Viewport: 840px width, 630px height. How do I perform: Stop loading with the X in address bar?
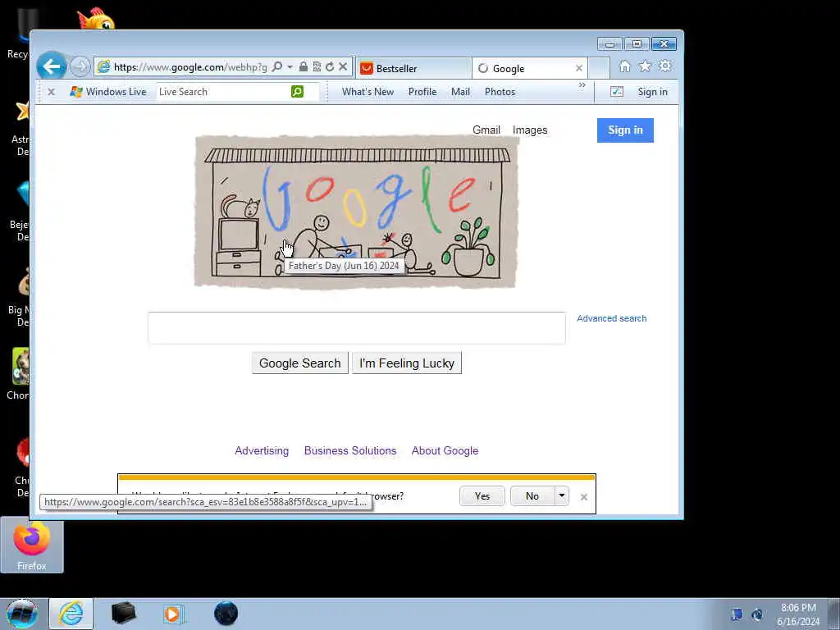pyautogui.click(x=344, y=67)
